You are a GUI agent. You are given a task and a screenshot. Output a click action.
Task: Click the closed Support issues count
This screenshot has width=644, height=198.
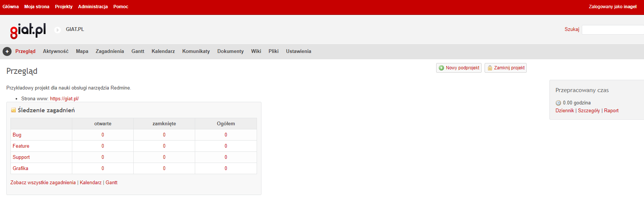coord(164,157)
